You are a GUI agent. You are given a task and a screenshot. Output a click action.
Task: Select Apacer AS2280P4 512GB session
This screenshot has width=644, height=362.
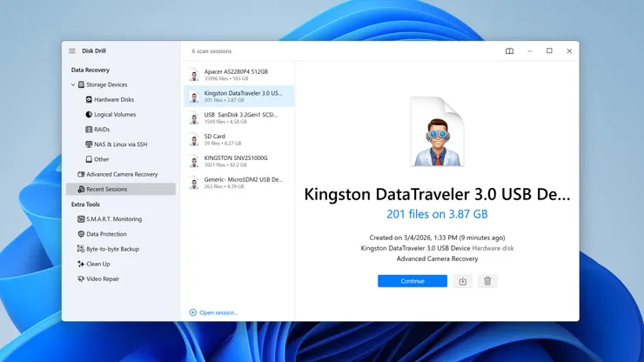click(239, 74)
